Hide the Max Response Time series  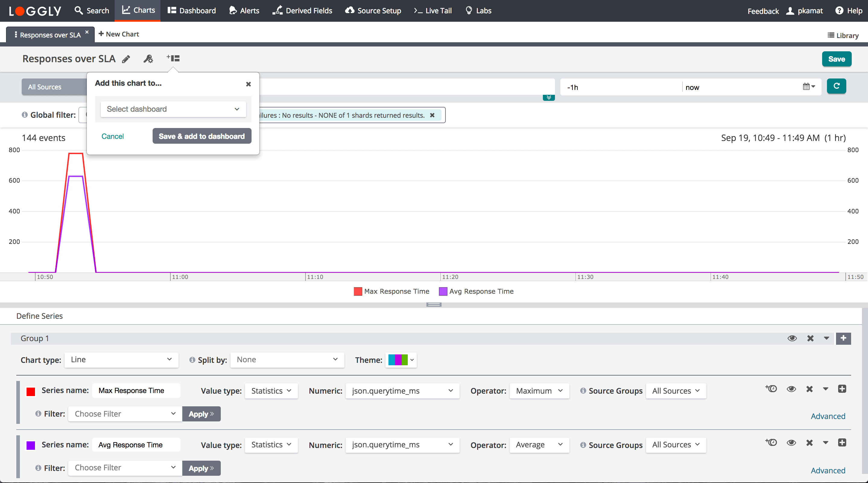tap(791, 389)
